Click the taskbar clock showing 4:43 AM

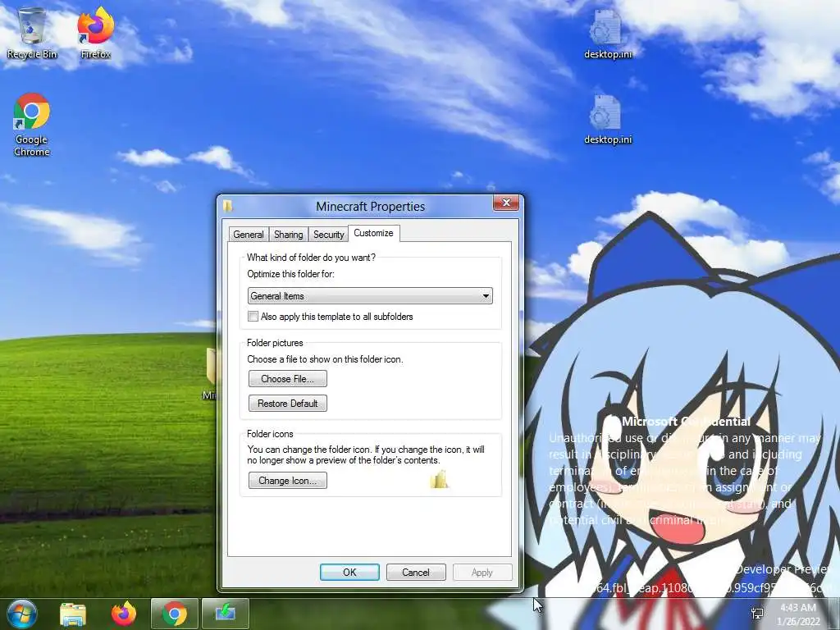click(x=798, y=614)
